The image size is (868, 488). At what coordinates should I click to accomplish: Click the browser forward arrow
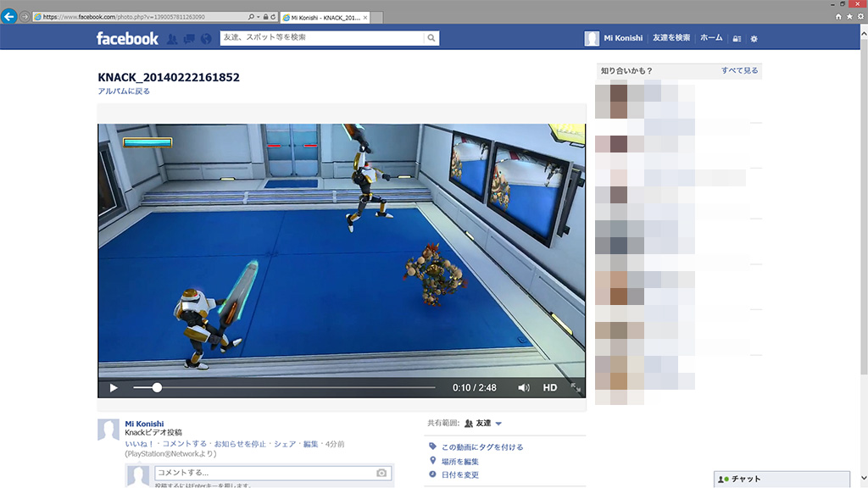(25, 17)
